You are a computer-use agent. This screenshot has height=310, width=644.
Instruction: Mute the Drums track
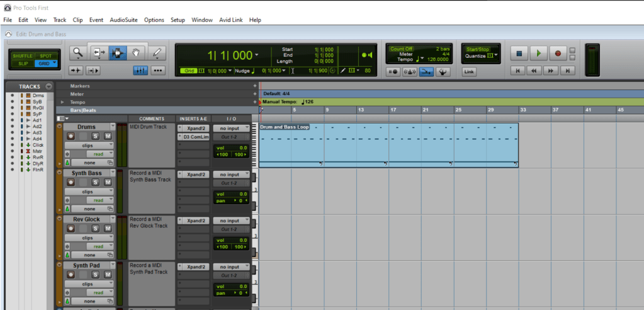[x=108, y=136]
